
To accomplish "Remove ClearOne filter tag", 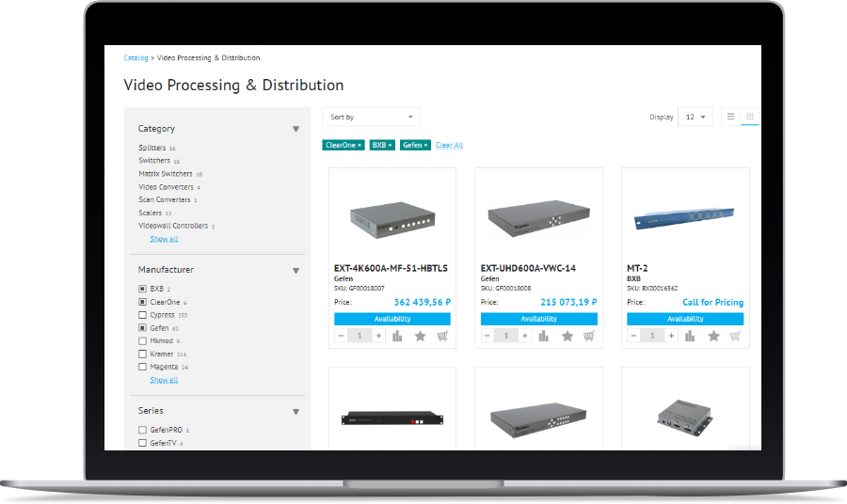I will (360, 145).
